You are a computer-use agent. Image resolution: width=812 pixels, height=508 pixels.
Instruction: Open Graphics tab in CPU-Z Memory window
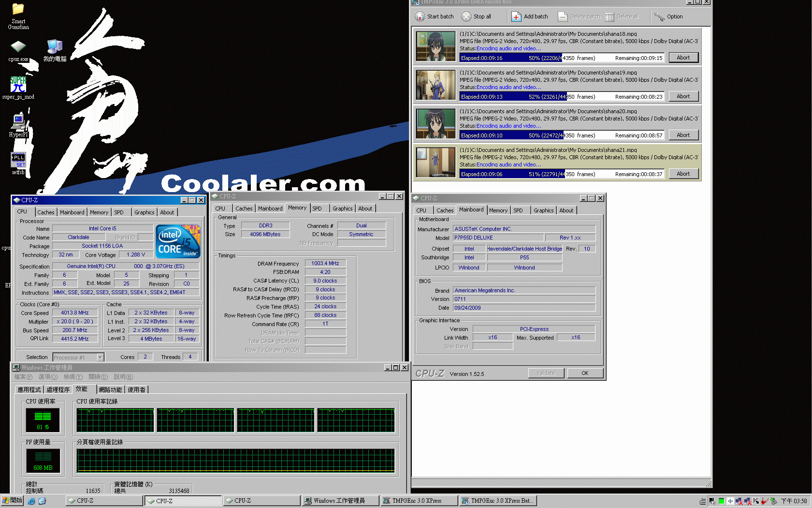[x=342, y=209]
